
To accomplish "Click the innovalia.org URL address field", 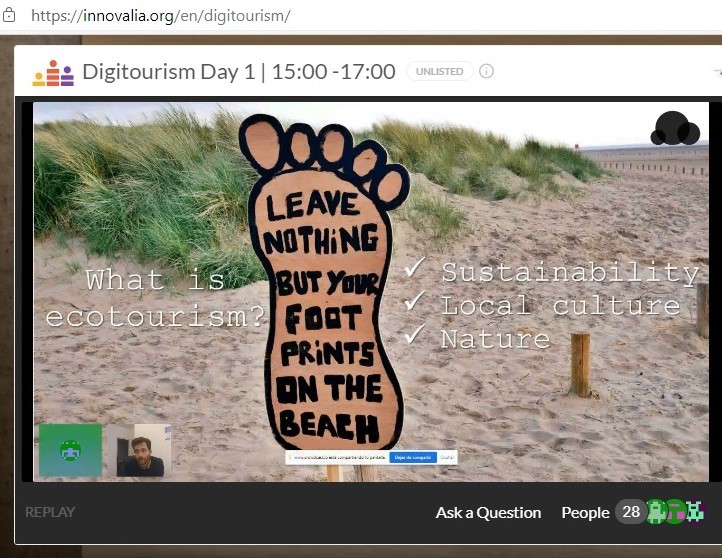I will [160, 16].
